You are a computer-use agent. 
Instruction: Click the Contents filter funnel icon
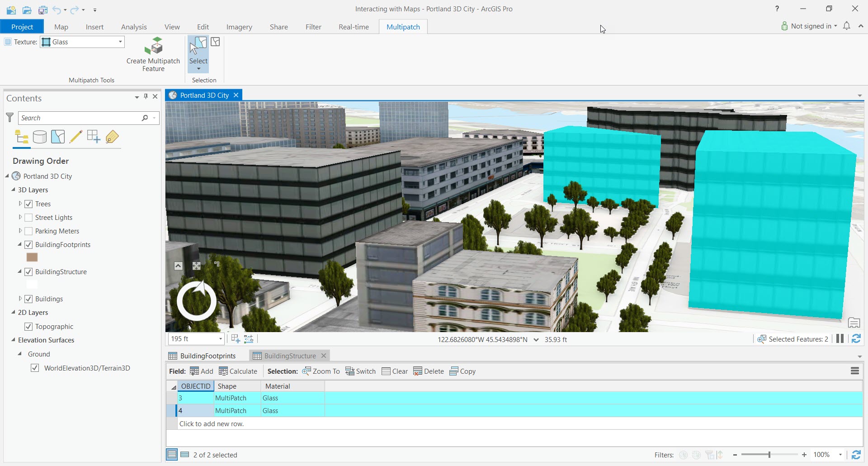tap(9, 118)
